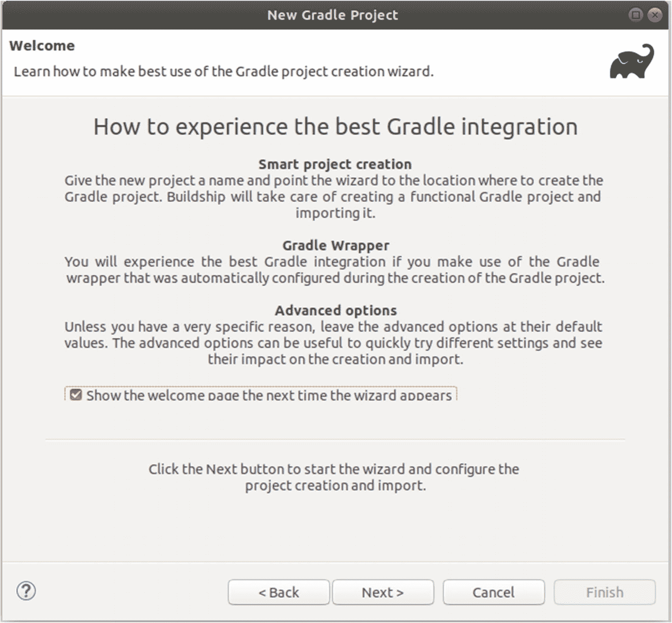672x623 pixels.
Task: Click the 'Click the Next button to start' text
Action: click(x=334, y=477)
